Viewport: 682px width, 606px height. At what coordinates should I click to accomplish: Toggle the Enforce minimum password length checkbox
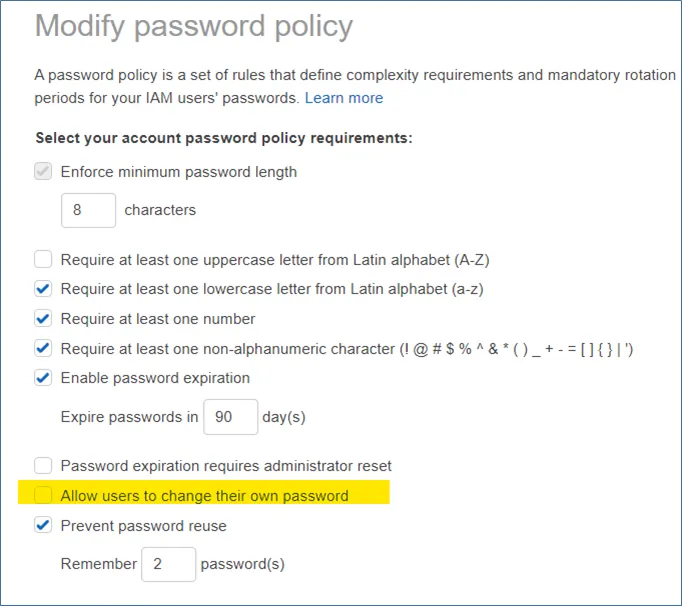click(43, 172)
